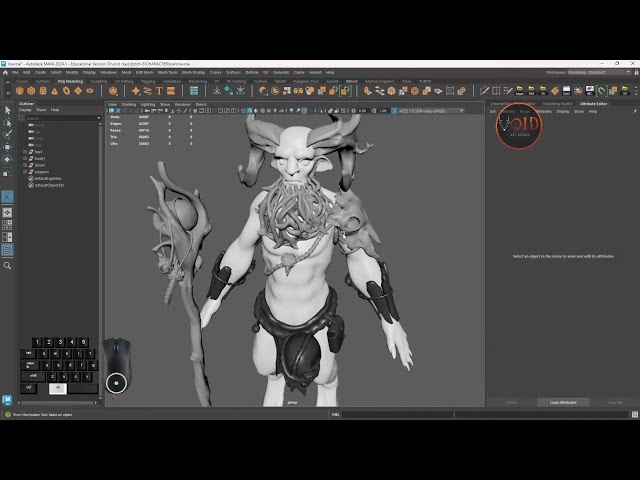Open the shelf gear options menu
This screenshot has width=640, height=480.
tap(8, 93)
